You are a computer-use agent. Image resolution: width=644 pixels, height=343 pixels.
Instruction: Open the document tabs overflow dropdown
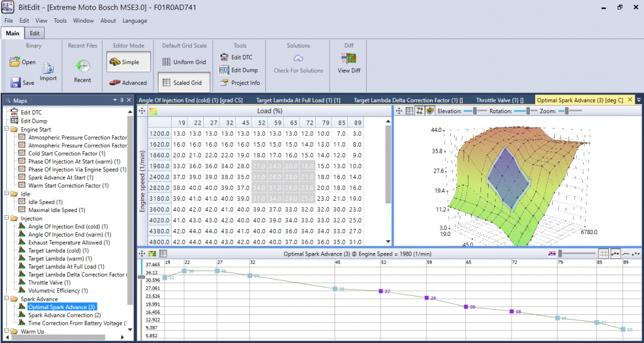pyautogui.click(x=639, y=100)
